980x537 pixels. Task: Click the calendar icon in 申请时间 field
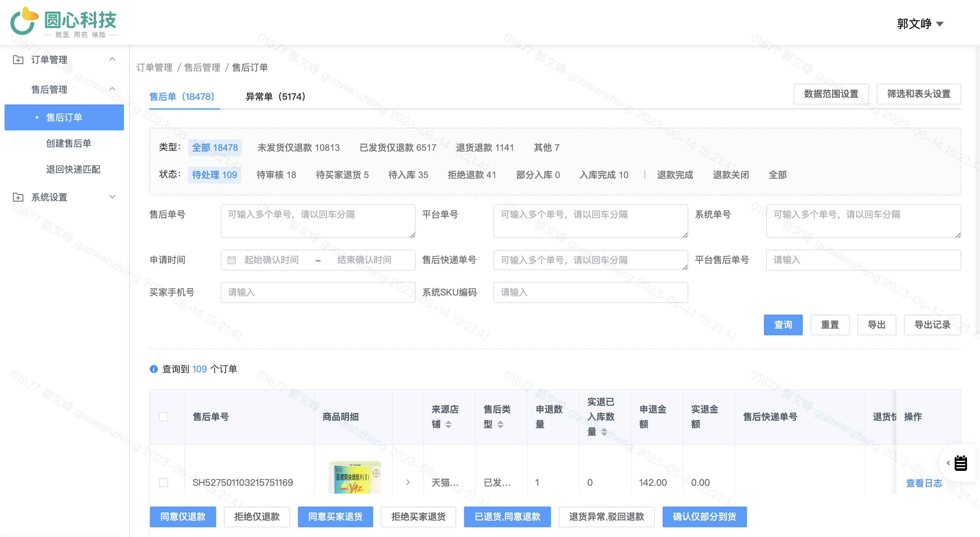(x=232, y=260)
